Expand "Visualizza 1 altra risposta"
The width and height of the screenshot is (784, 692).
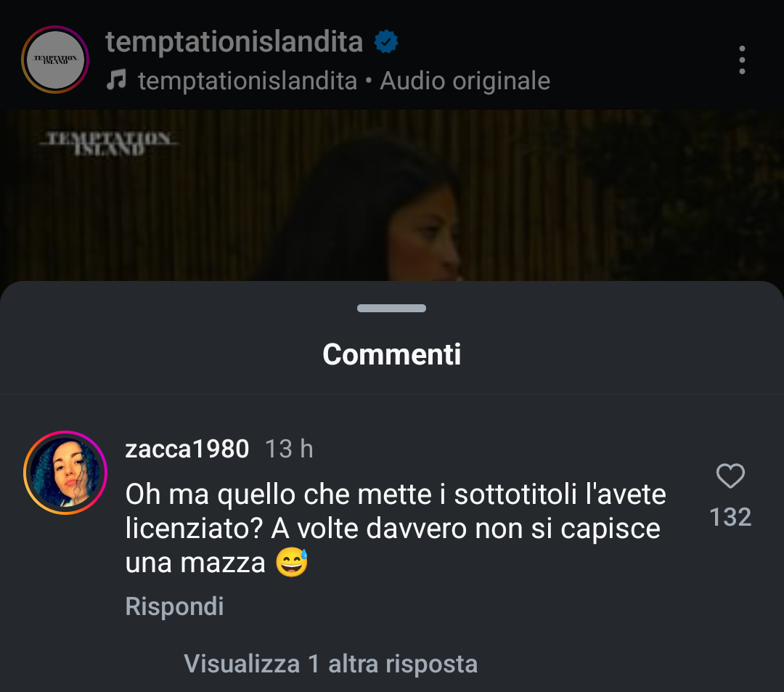coord(330,664)
